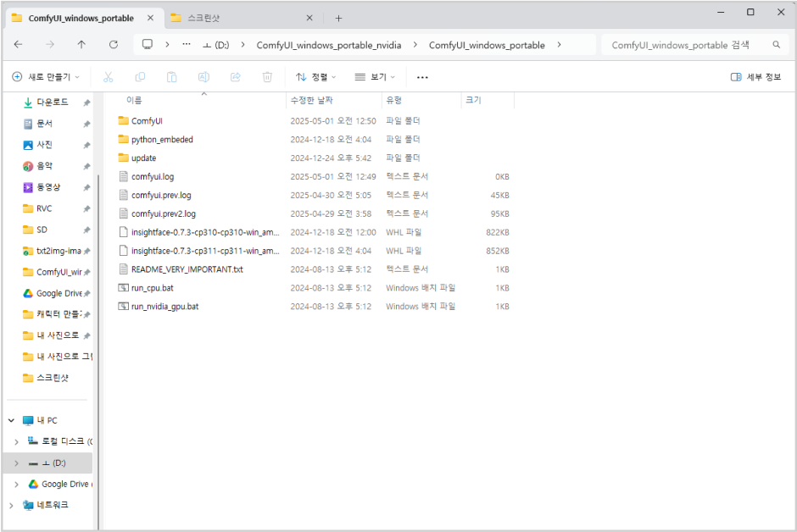Switch to the ComfyUI_windows_portable tab
Viewport: 797px width, 532px height.
coord(81,19)
